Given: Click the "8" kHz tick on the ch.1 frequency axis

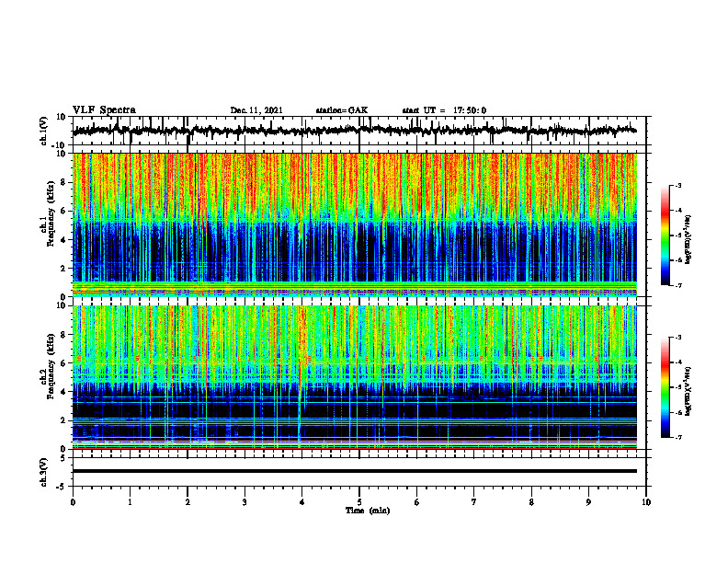Looking at the screenshot, I should (x=64, y=182).
